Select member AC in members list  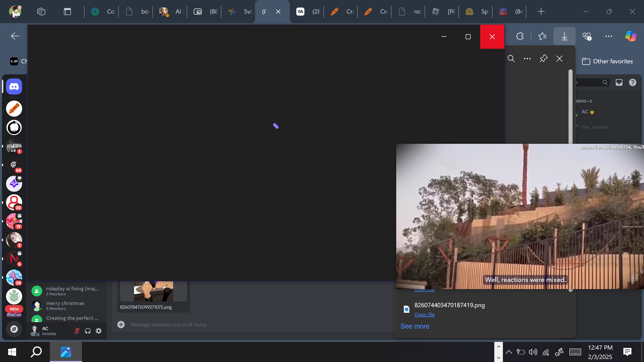(x=588, y=112)
